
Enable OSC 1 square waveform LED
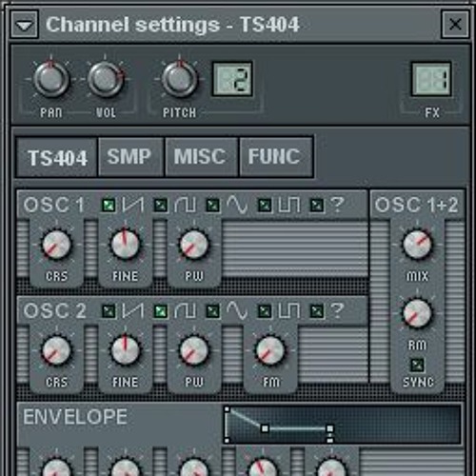pyautogui.click(x=161, y=205)
